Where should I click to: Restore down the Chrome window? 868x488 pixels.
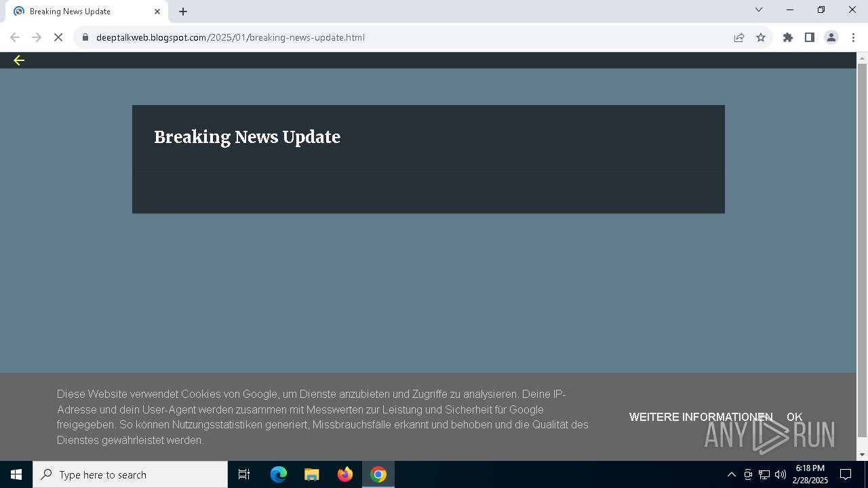[x=821, y=9]
